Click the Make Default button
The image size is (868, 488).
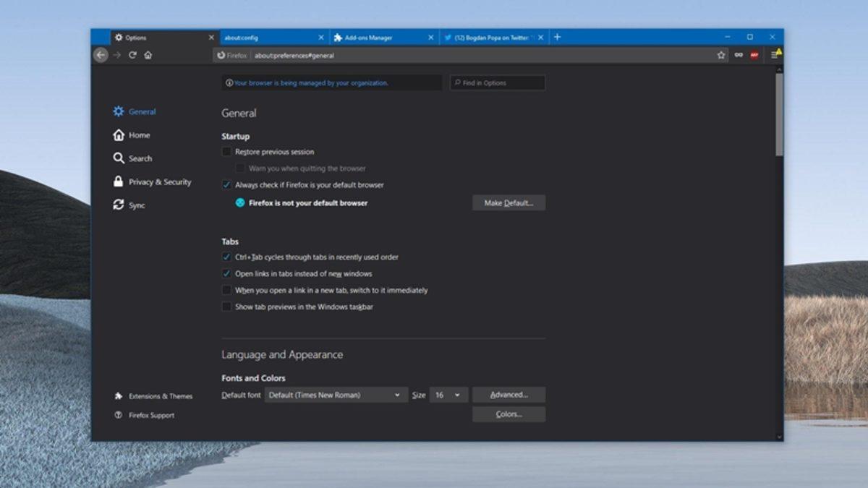509,202
